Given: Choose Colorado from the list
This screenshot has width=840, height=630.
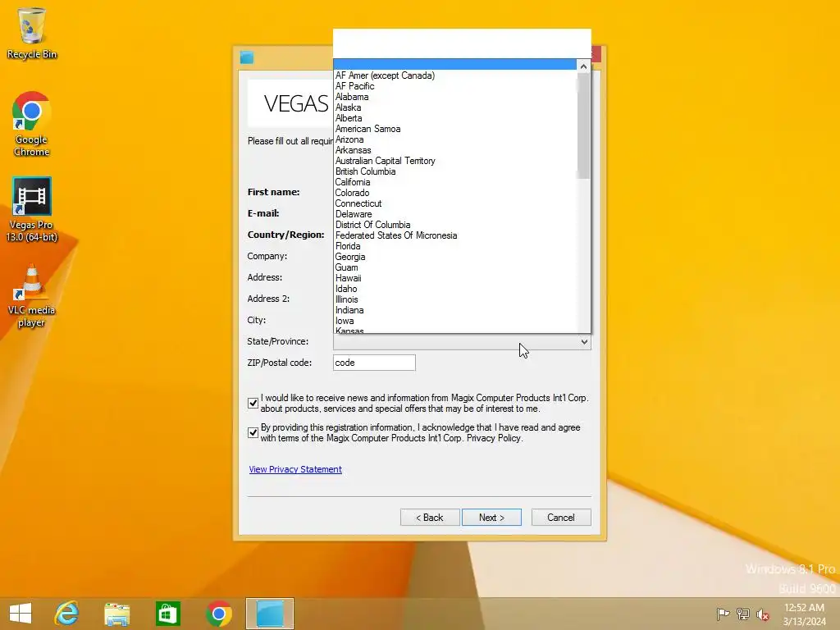Looking at the screenshot, I should (454, 193).
